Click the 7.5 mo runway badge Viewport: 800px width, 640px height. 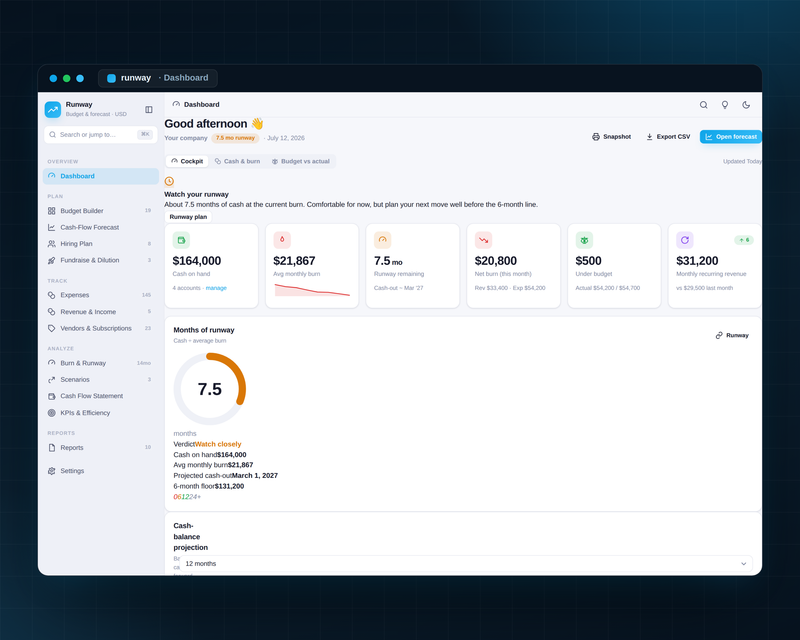[x=235, y=138]
